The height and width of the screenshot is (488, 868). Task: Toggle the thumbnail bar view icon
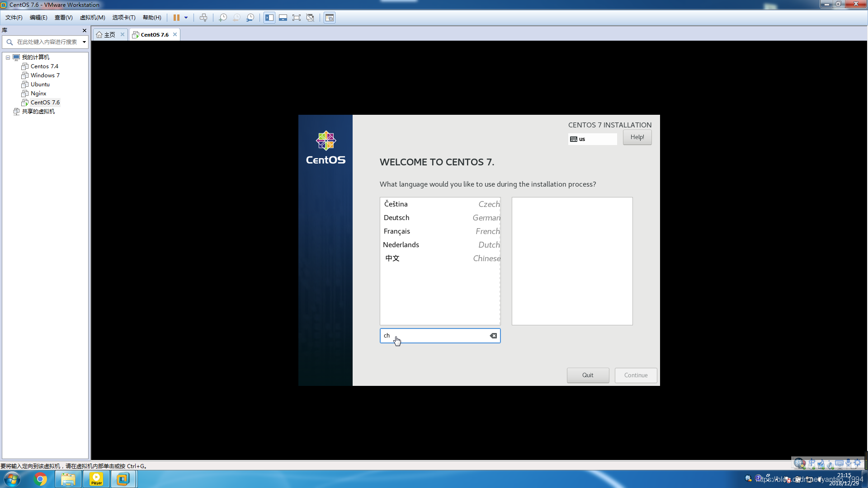283,18
